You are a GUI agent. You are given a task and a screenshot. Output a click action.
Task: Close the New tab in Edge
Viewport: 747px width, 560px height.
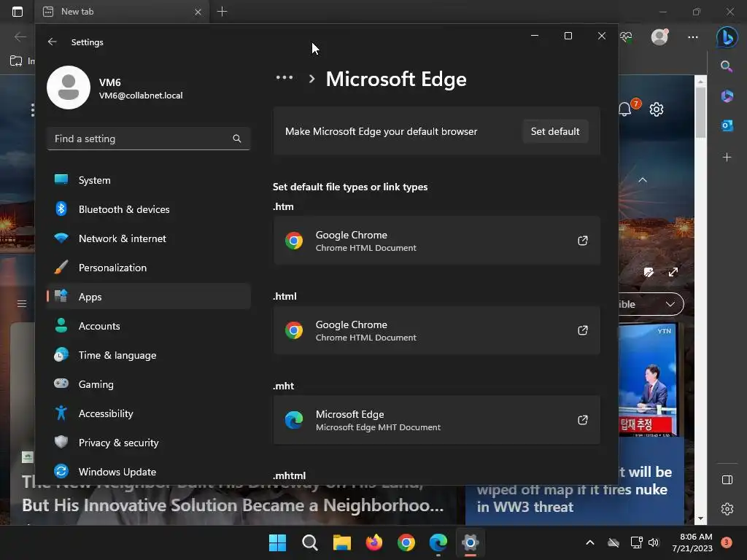[198, 12]
